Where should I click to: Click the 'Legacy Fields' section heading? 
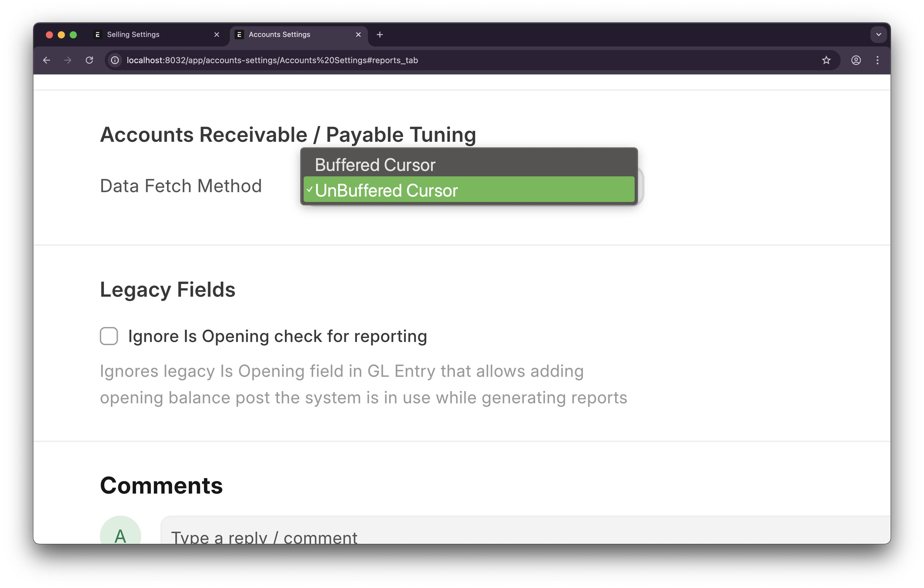point(168,290)
